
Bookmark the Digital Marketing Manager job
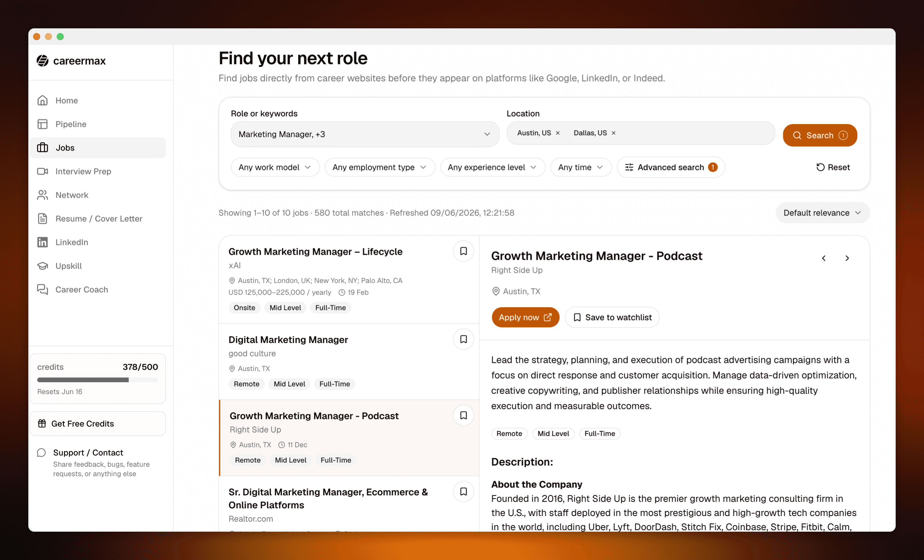coord(463,339)
